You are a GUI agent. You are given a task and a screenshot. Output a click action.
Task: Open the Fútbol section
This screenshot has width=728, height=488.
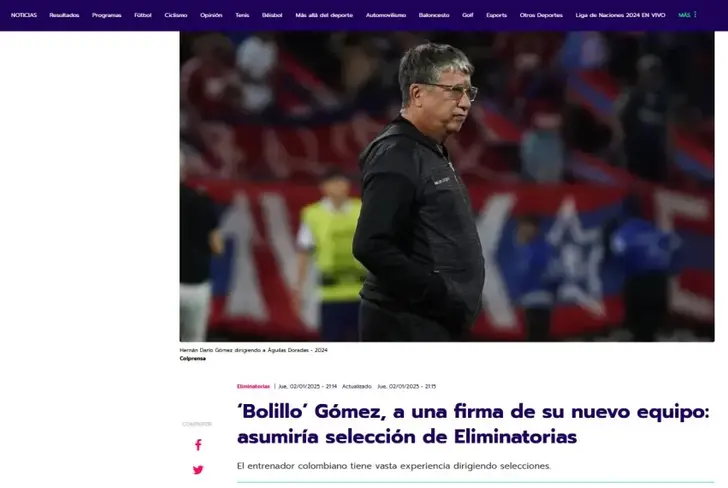coord(143,15)
